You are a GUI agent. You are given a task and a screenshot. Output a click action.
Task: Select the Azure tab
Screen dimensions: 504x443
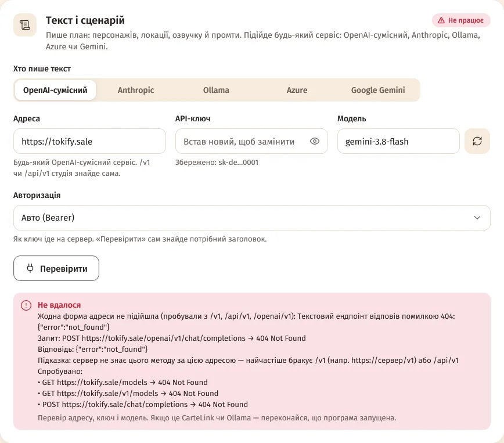pyautogui.click(x=297, y=90)
